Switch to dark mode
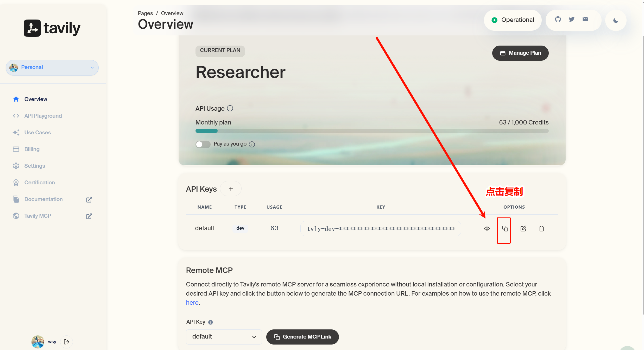The width and height of the screenshot is (644, 350). click(616, 21)
